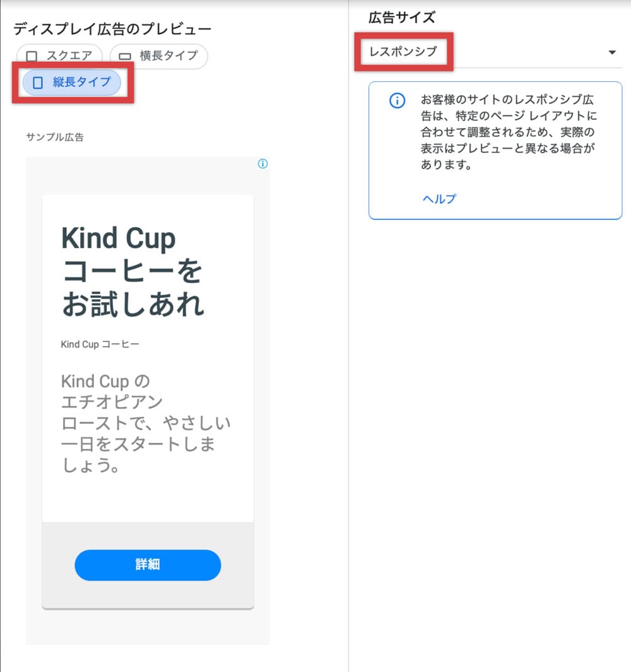631x672 pixels.
Task: Click the サンプル広告 label
Action: coord(55,137)
